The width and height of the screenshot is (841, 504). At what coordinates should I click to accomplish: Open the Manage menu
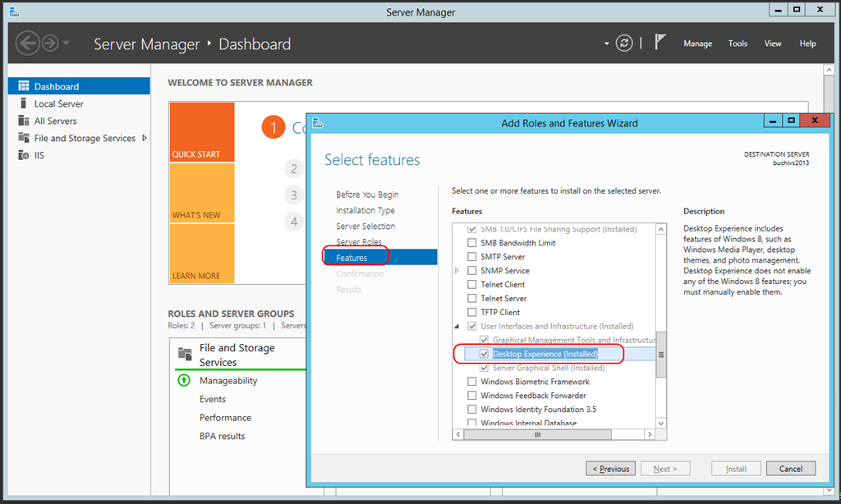[697, 44]
